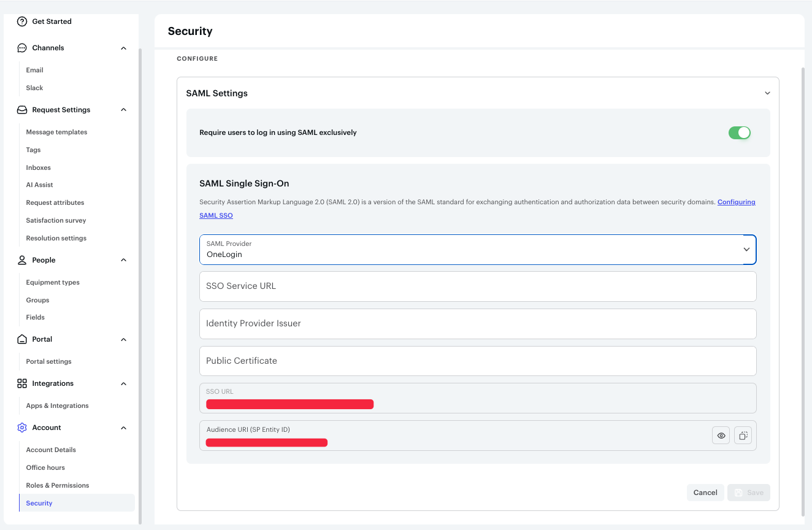Open the Security sidebar item
Image resolution: width=812 pixels, height=530 pixels.
(39, 502)
